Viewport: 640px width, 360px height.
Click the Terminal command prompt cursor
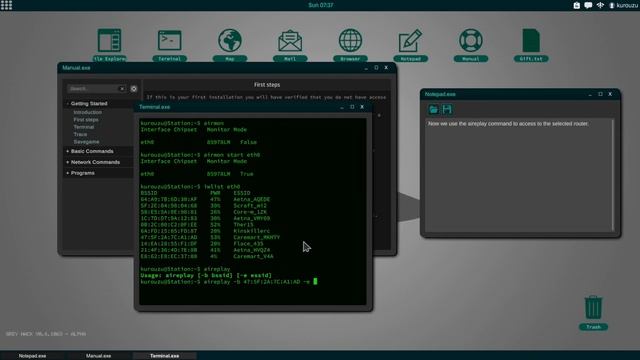click(315, 282)
